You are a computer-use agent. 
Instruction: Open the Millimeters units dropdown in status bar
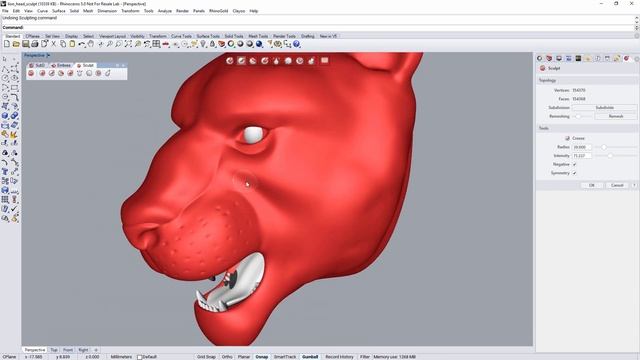121,357
